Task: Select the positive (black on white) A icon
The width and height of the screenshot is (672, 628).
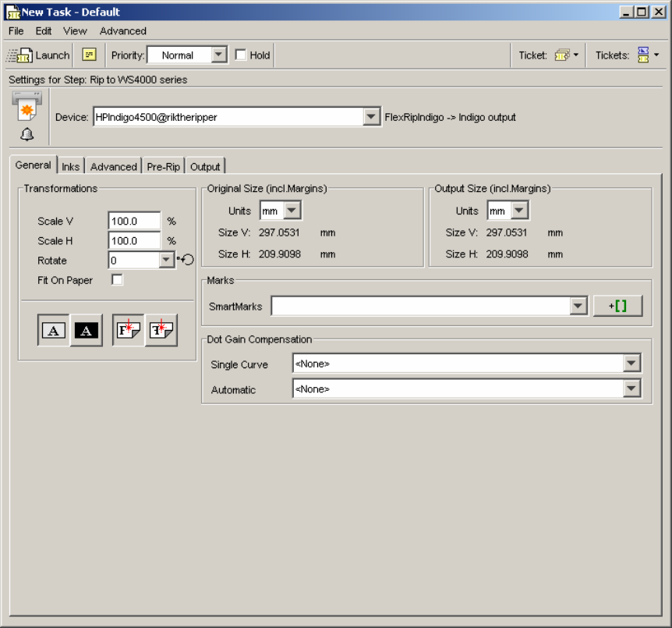Action: pyautogui.click(x=53, y=331)
